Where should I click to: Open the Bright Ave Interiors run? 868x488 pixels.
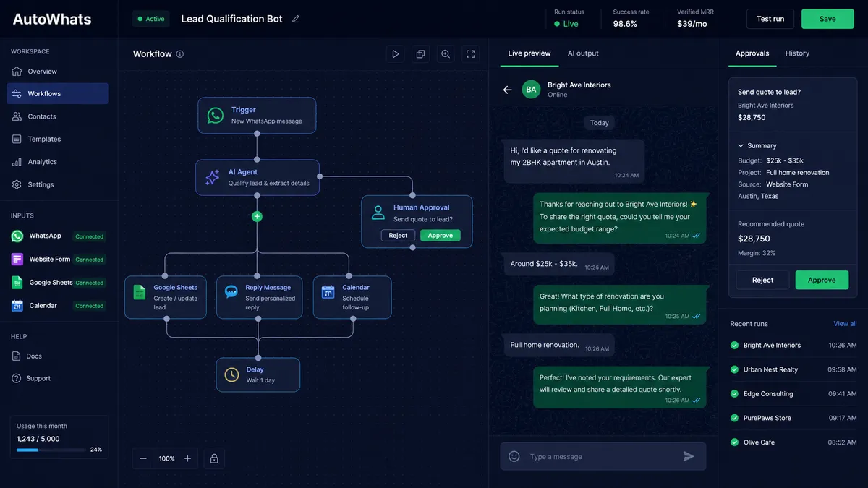[793, 346]
